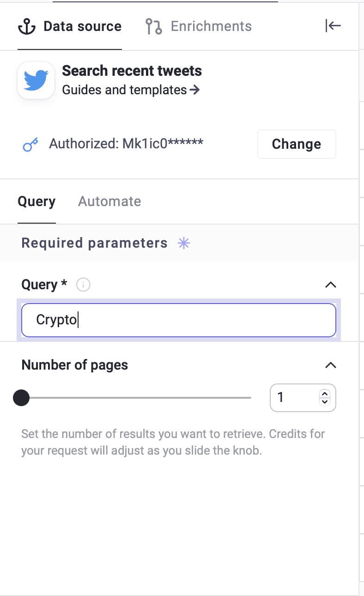
Task: Collapse the side panel with the arrow icon
Action: [333, 26]
